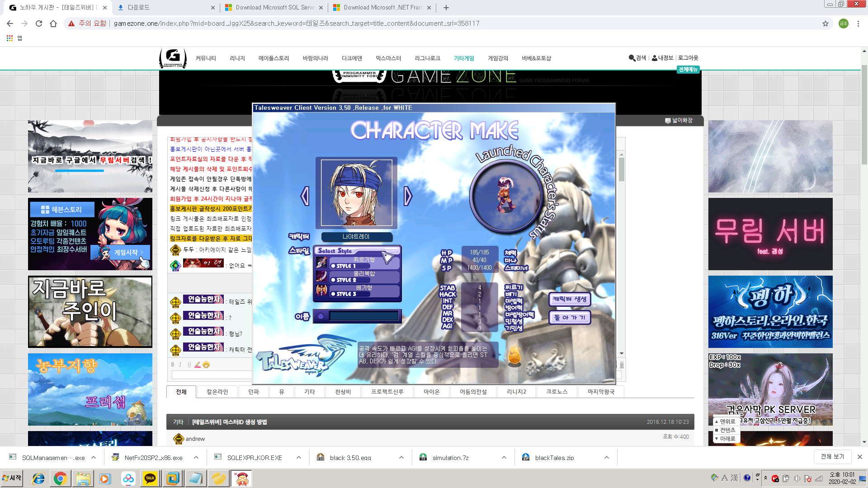
Task: Choose the STYLE 1 stab type radio
Action: pyautogui.click(x=333, y=266)
